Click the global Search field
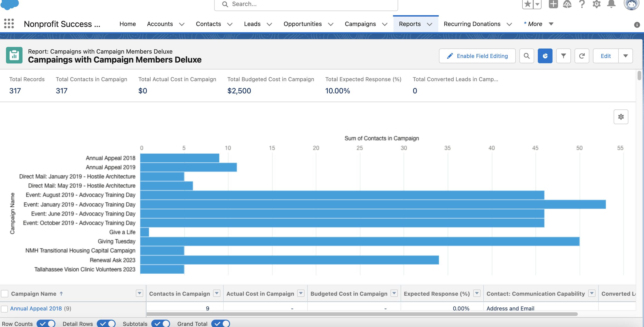 point(306,4)
